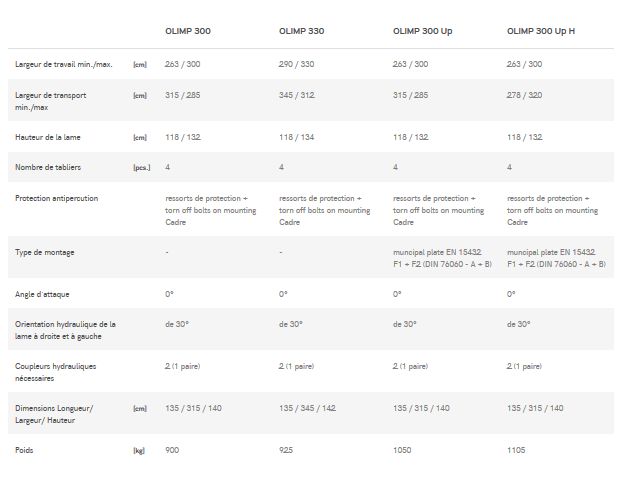This screenshot has width=630, height=477.
Task: Select the 118 / 134 blade height value
Action: point(297,138)
